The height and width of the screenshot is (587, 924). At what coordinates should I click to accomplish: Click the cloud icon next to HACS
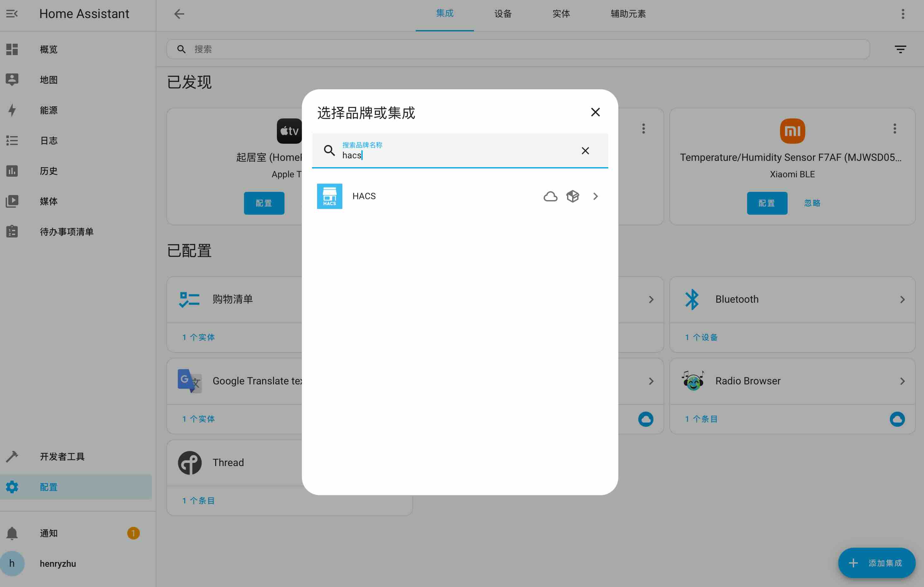coord(550,195)
